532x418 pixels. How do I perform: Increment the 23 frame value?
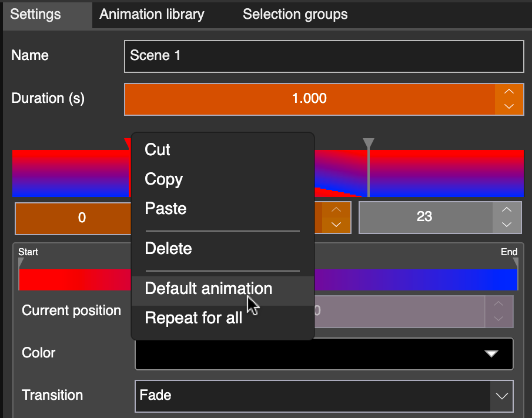pos(507,210)
